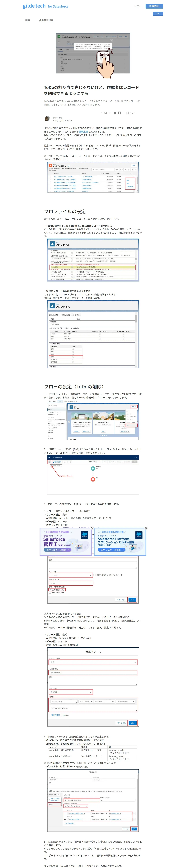Click the プロファイルの設定 section heading
Image resolution: width=186 pixels, height=868 pixels.
(x=65, y=212)
